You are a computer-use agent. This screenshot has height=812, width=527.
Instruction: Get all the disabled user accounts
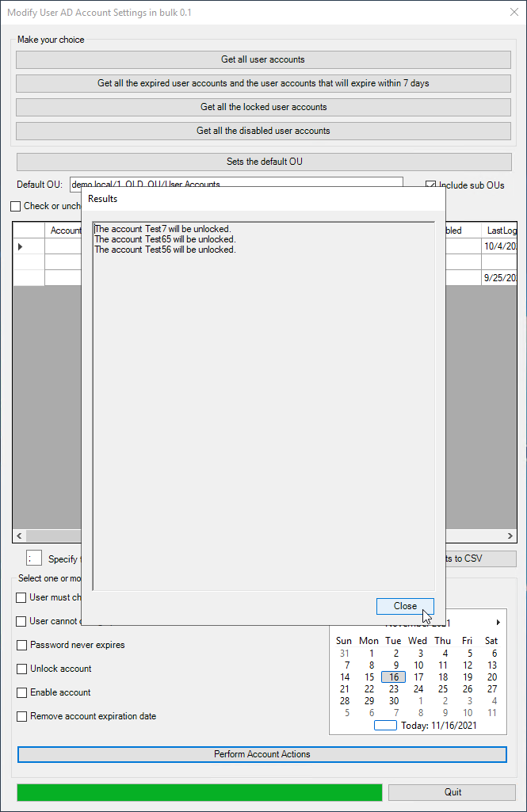(x=263, y=131)
